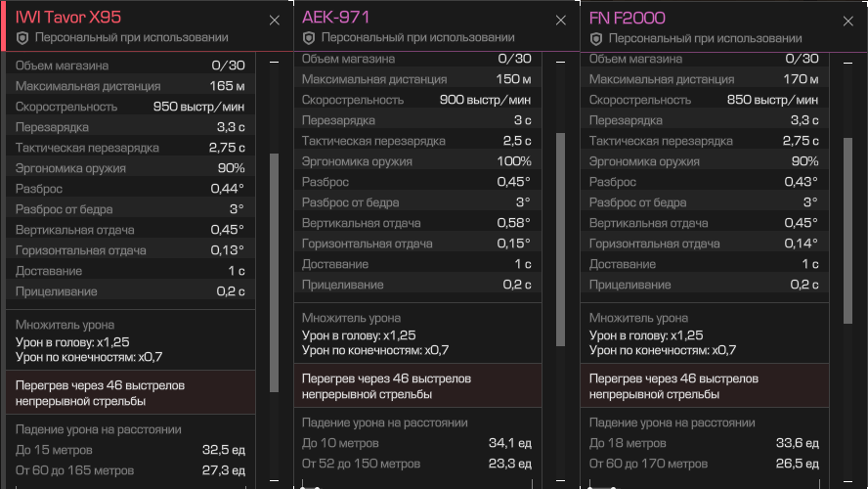Image resolution: width=868 pixels, height=489 pixels.
Task: Click FN F2000 overheat warning text
Action: pyautogui.click(x=673, y=386)
